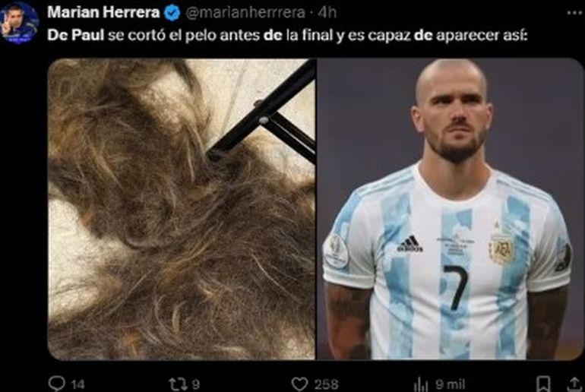Image resolution: width=585 pixels, height=392 pixels.
Task: Click the share upload icon
Action: pyautogui.click(x=574, y=384)
